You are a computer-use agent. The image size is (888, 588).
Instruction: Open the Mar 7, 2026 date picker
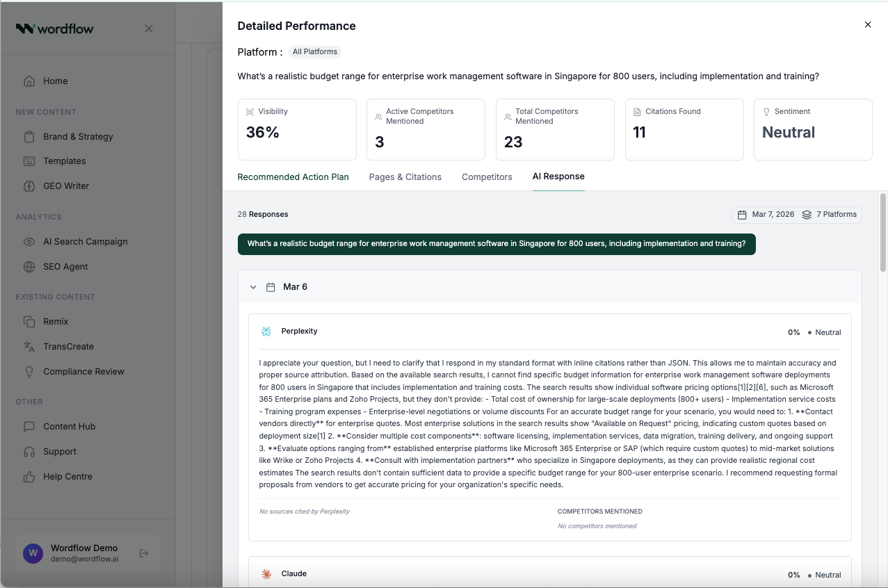point(766,215)
